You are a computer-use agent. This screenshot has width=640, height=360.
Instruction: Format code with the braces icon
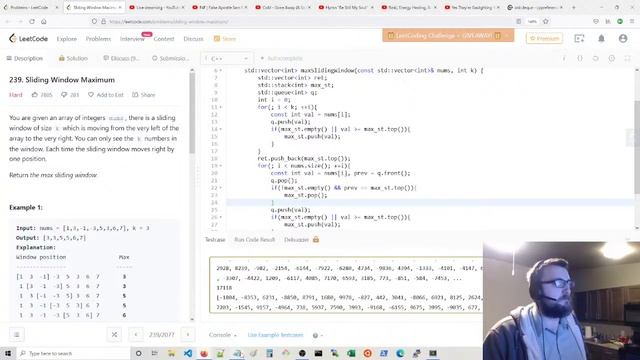click(580, 58)
